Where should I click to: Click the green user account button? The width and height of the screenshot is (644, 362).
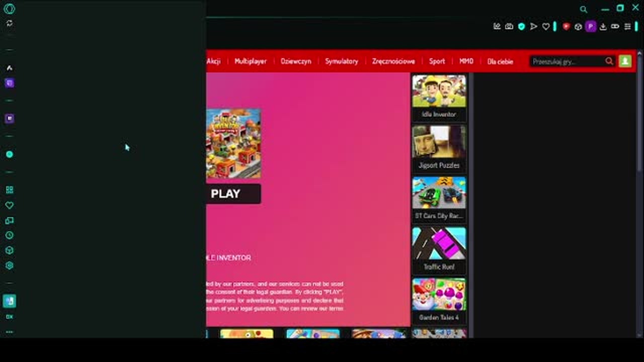click(x=625, y=61)
